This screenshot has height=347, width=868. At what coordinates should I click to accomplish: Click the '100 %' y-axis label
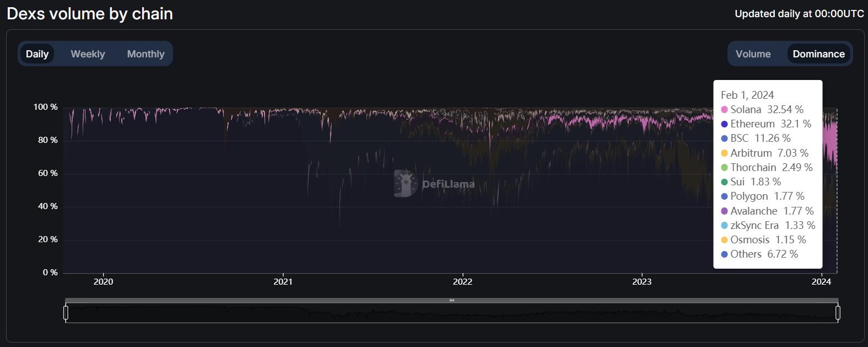pos(46,107)
